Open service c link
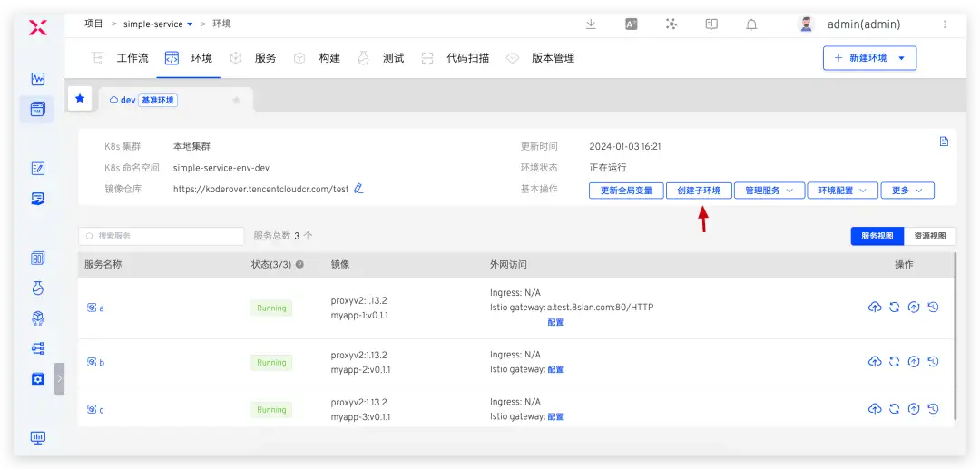The height and width of the screenshot is (469, 980). pos(95,410)
